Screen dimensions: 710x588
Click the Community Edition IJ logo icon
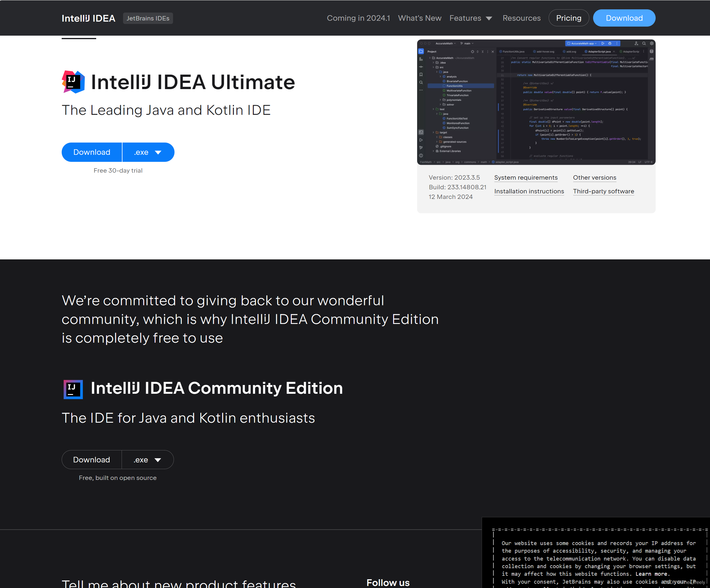pyautogui.click(x=73, y=389)
